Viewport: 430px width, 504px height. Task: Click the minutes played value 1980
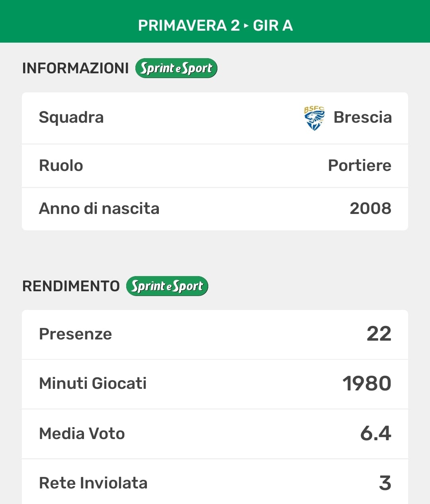[x=367, y=383]
